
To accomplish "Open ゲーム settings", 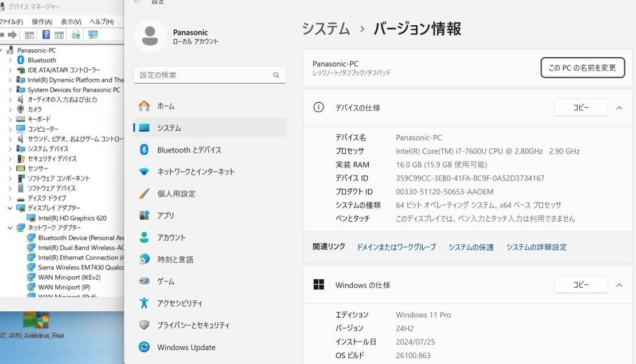I will click(x=210, y=281).
